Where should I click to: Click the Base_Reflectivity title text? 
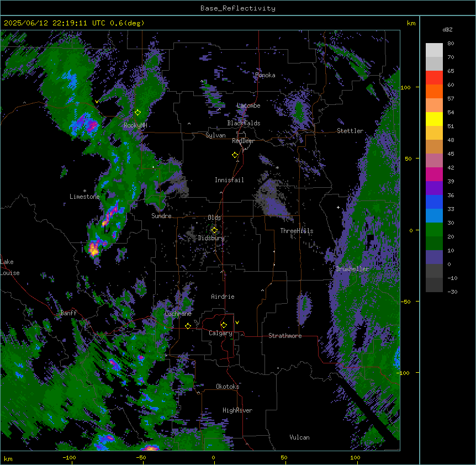pyautogui.click(x=238, y=8)
